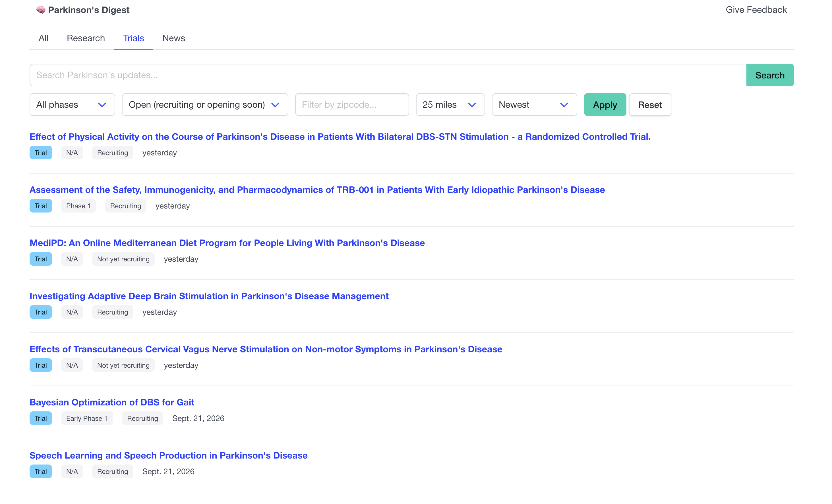This screenshot has width=832, height=504.
Task: Click Recruiting badge under Adaptive DBS trial
Action: pos(112,312)
